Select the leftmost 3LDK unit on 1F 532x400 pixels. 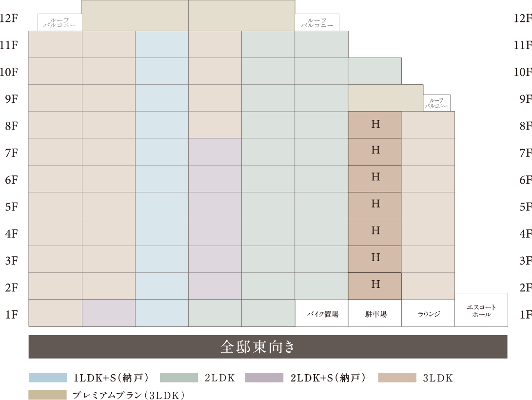click(x=55, y=313)
